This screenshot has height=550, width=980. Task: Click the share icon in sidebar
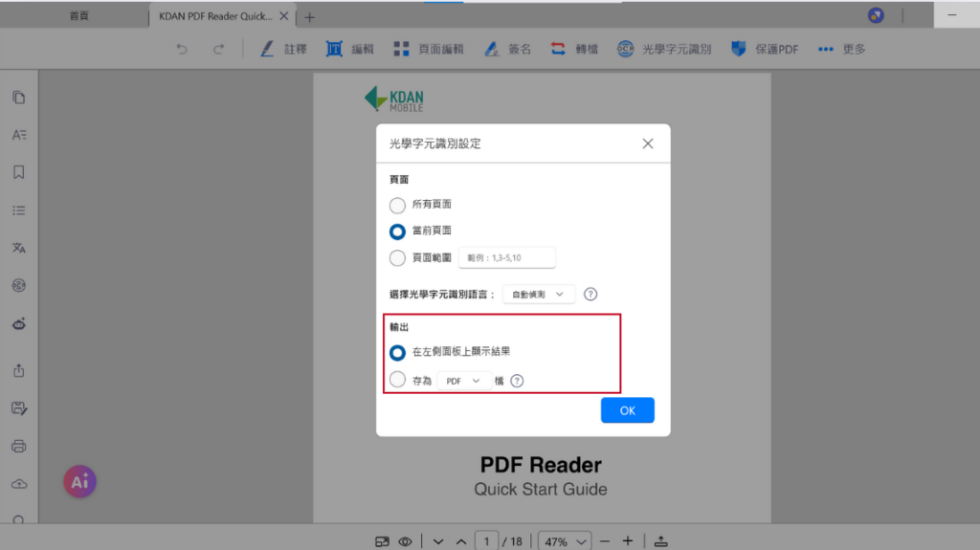[x=19, y=370]
